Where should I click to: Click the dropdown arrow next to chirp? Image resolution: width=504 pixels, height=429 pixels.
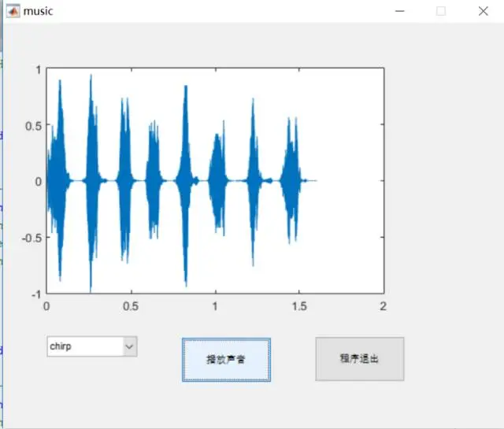129,346
